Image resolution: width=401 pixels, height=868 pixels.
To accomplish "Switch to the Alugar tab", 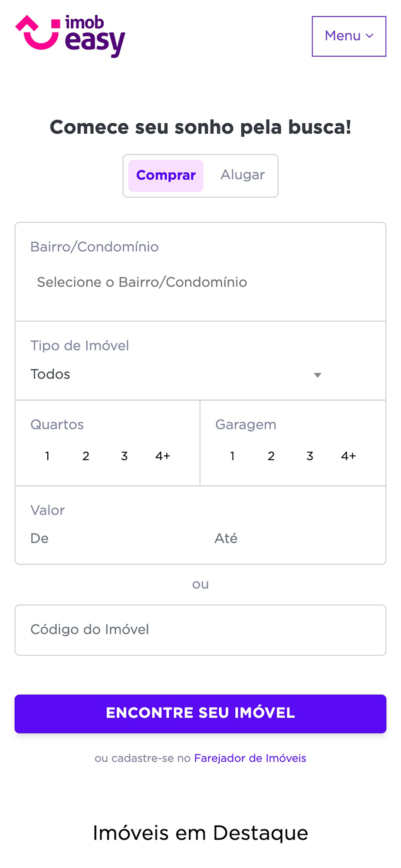I will click(x=242, y=175).
